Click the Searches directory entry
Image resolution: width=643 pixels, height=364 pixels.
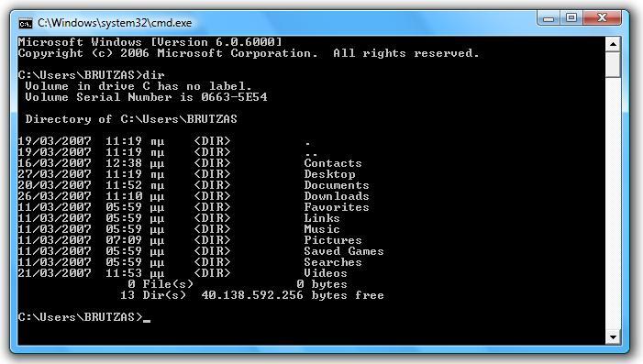333,262
